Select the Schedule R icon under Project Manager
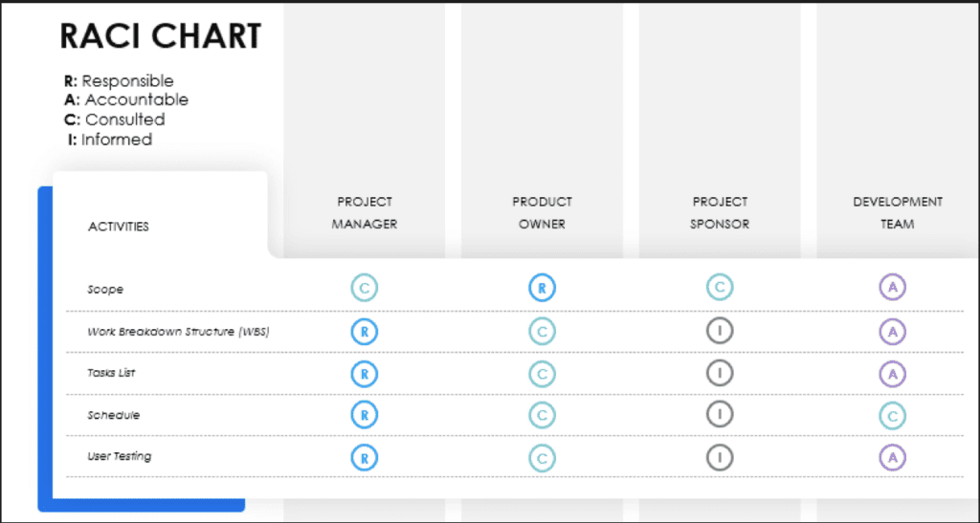Viewport: 980px width, 523px height. pyautogui.click(x=365, y=415)
